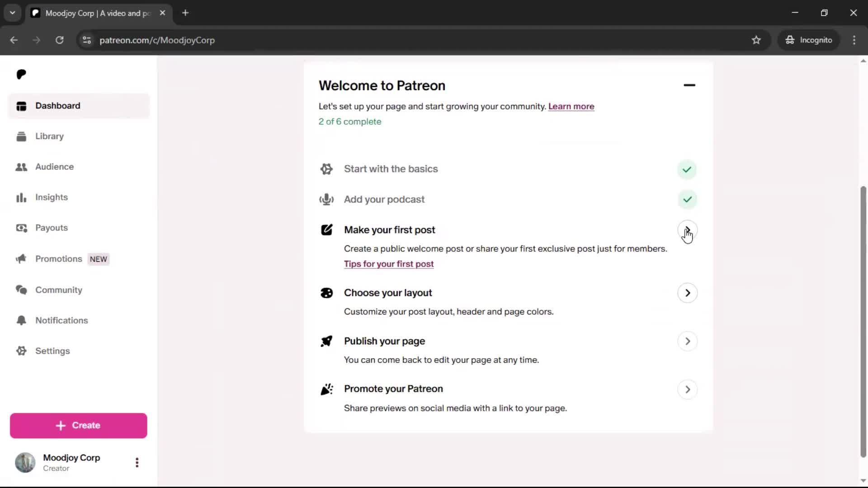
Task: Close the Moodjoy Corp tab
Action: point(163,13)
